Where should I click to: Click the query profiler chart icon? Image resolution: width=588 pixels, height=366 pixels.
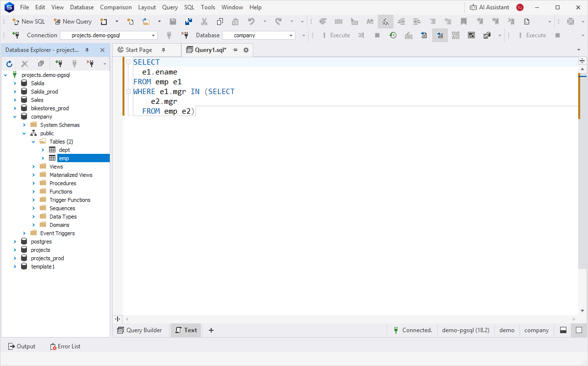471,35
